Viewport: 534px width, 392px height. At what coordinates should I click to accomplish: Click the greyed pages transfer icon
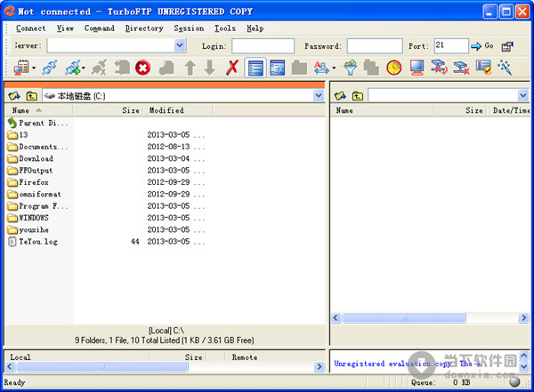[x=166, y=68]
